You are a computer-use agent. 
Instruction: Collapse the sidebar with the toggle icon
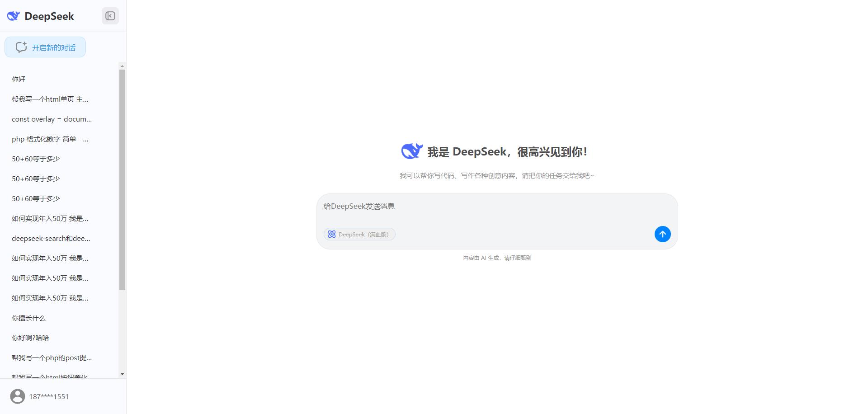(110, 16)
